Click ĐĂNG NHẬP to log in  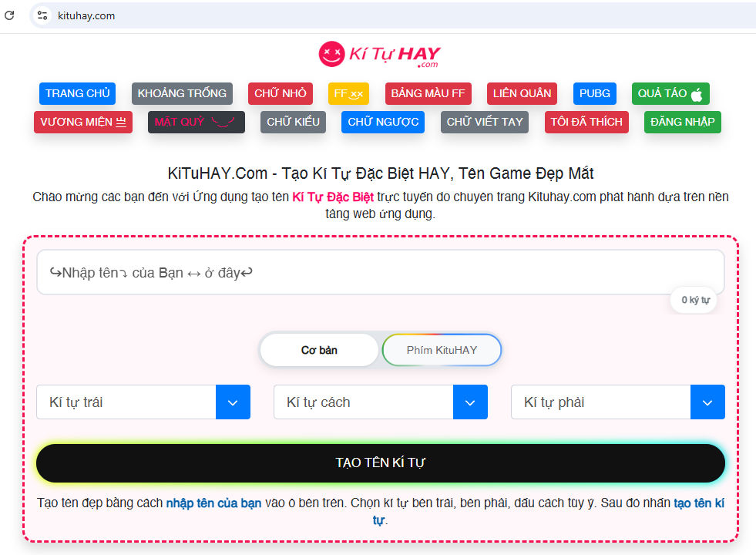click(683, 122)
